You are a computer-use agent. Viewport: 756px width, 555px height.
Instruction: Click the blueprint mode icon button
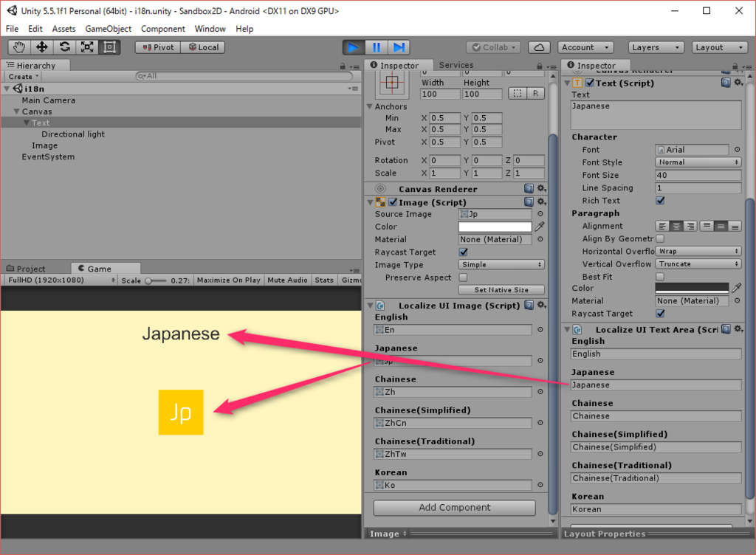[518, 94]
